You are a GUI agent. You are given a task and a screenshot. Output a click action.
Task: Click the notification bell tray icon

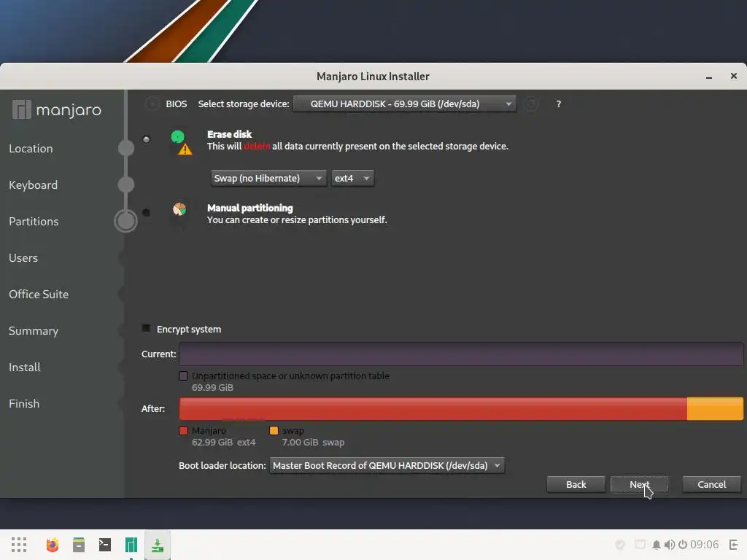click(656, 544)
